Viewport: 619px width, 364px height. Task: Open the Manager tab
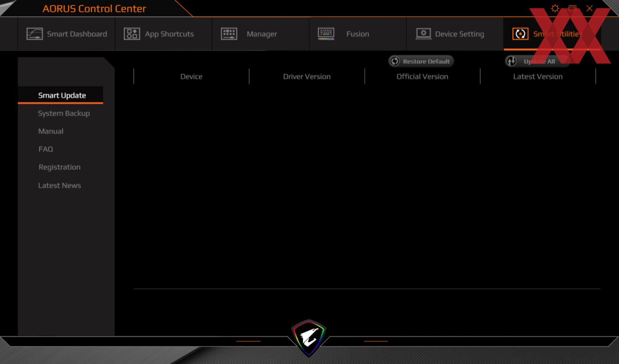pos(261,34)
